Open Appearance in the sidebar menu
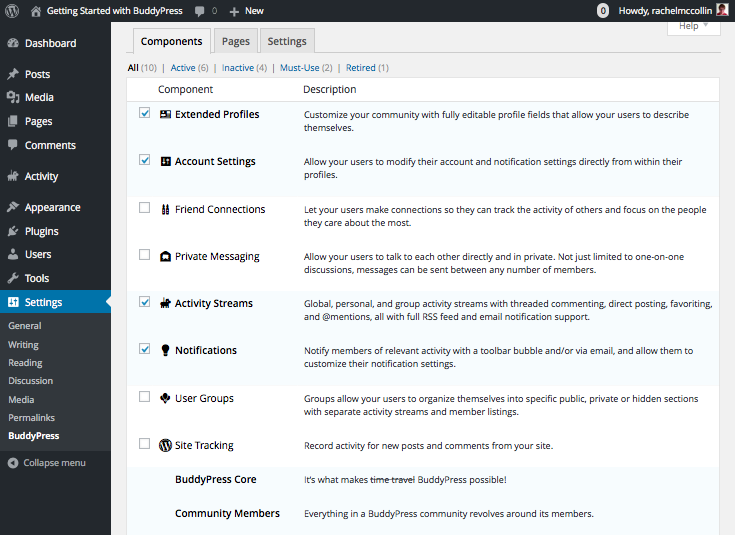735x535 pixels. coord(52,207)
